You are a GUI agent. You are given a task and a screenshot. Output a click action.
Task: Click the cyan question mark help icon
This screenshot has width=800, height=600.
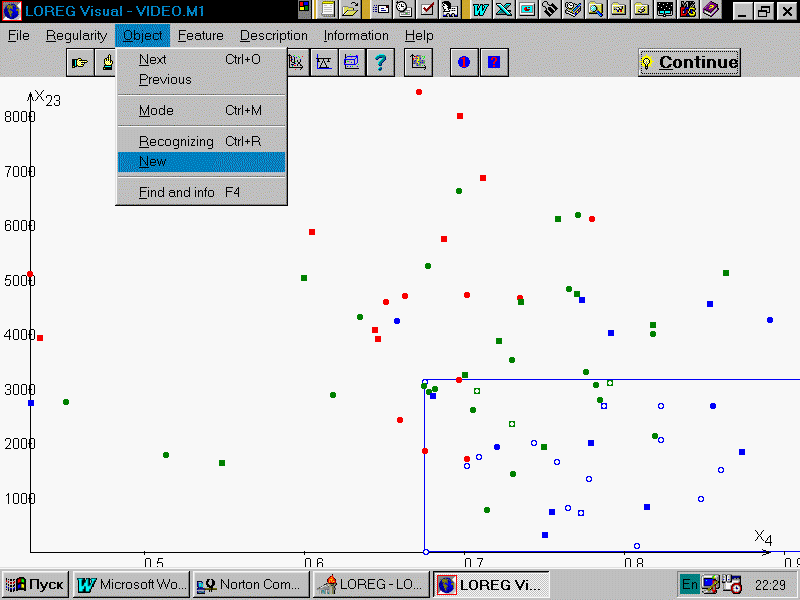[x=379, y=62]
